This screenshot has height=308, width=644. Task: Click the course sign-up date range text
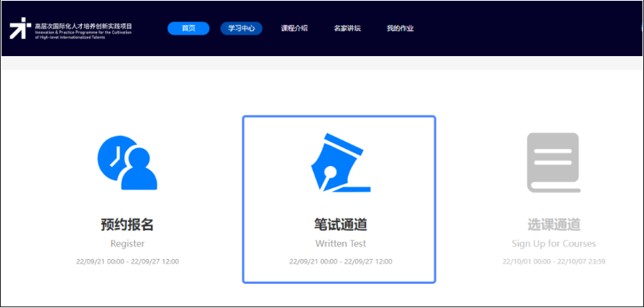pyautogui.click(x=554, y=261)
